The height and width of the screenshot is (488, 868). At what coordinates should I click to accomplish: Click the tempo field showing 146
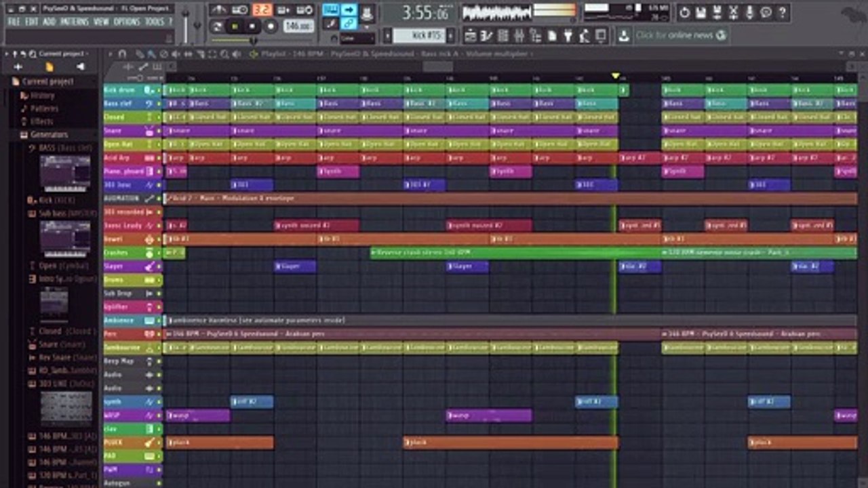click(x=298, y=26)
